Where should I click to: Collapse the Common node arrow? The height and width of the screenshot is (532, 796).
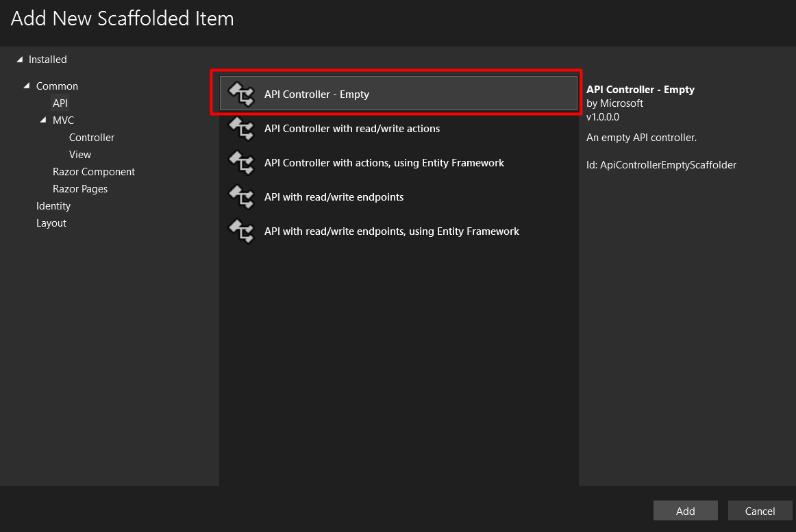[27, 86]
